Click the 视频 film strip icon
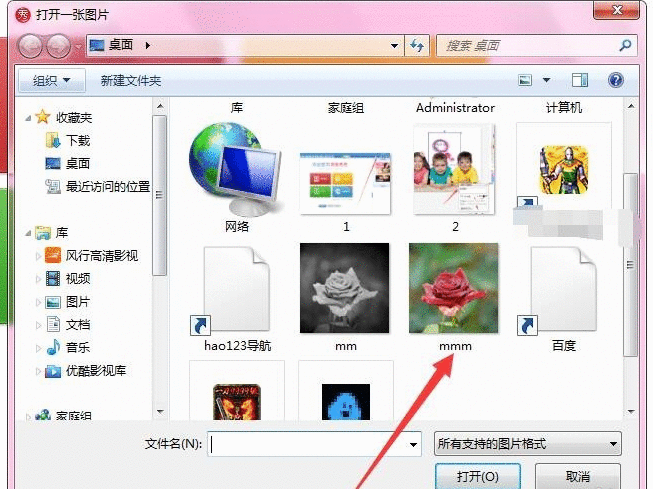Screen dimensions: 653x489 click(53, 278)
